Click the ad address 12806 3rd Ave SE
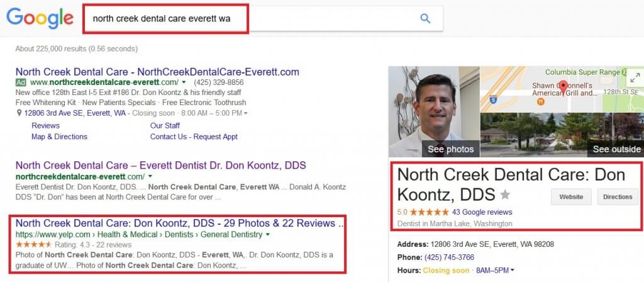This screenshot has height=282, width=644. coord(76,113)
